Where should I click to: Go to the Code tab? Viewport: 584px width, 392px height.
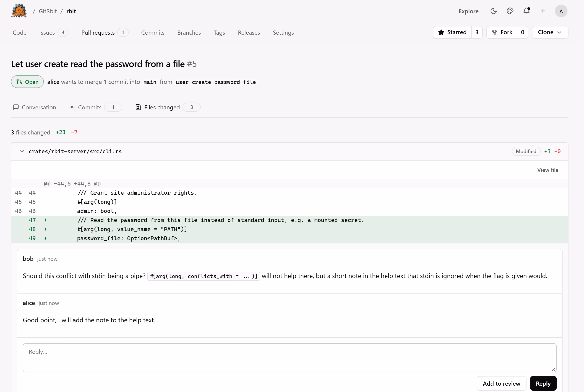coord(20,33)
